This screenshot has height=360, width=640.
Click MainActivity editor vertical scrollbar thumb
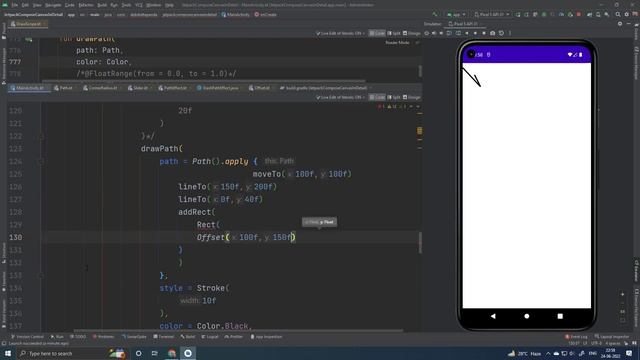(420, 242)
